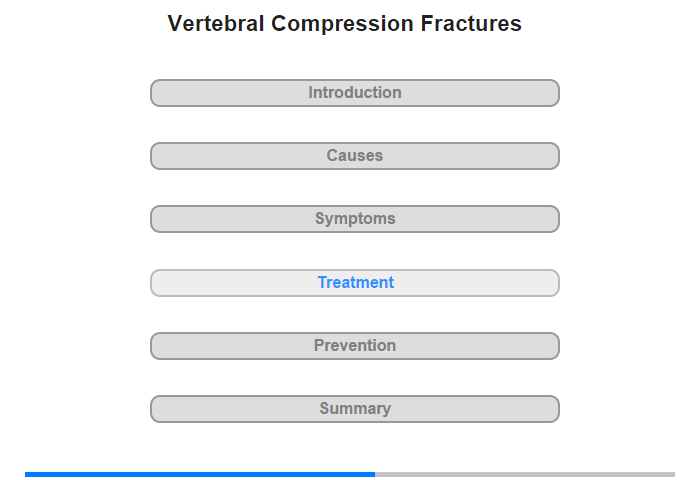700x480 pixels.
Task: Click the Vertebral Compression Fractures heading
Action: (345, 23)
